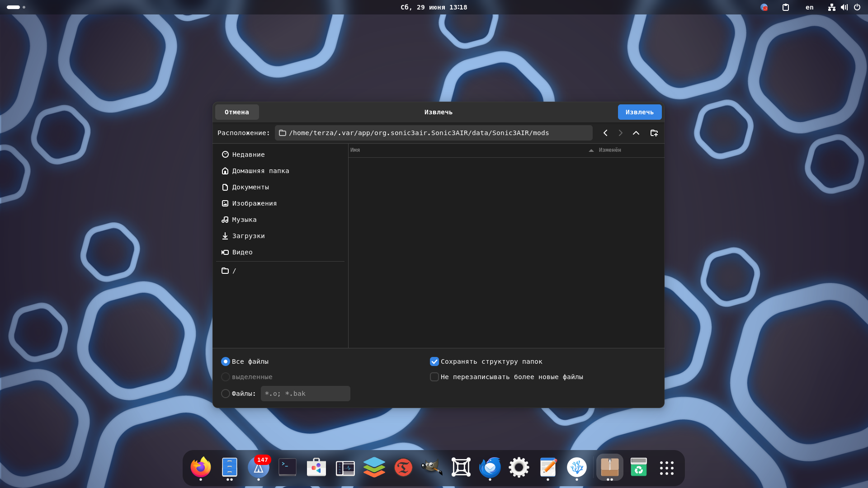Screen dimensions: 868x488
Task: Open the Terminal from the dock
Action: [x=288, y=467]
